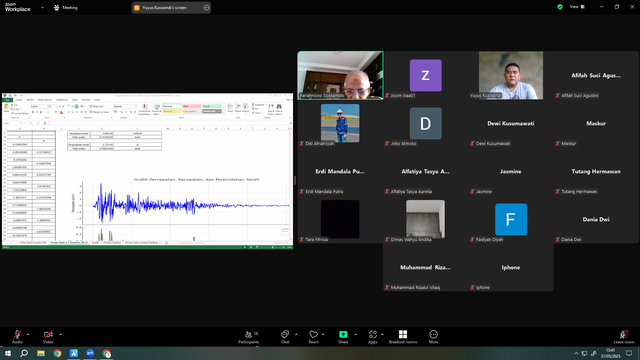Screen dimensions: 640x360
Task: Click the green encryption shield icon
Action: pyautogui.click(x=560, y=7)
